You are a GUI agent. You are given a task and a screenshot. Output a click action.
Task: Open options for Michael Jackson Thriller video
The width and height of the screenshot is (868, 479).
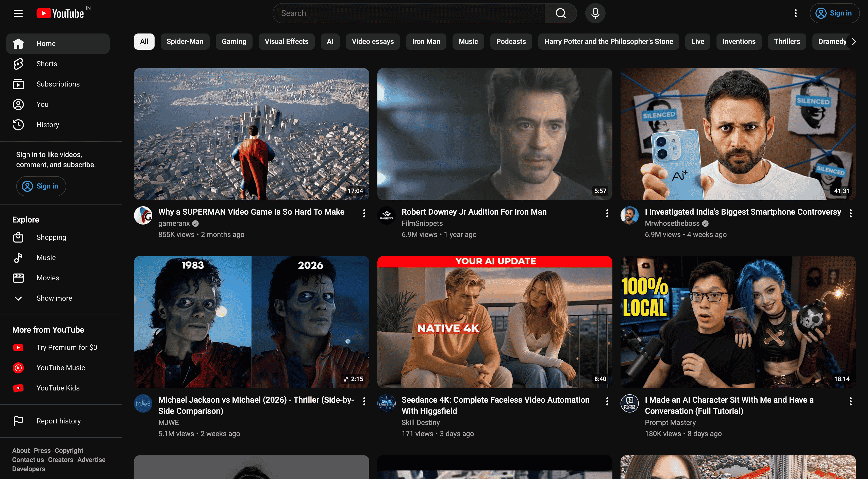pyautogui.click(x=364, y=401)
